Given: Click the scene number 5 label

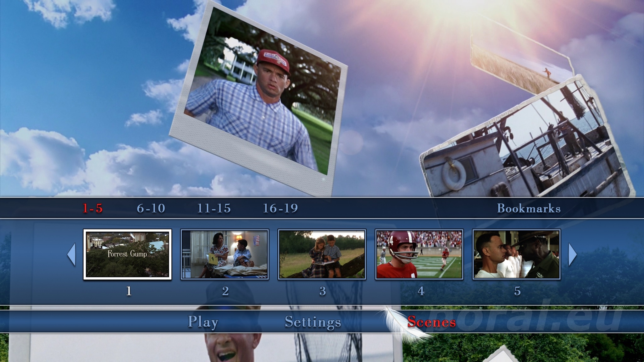Looking at the screenshot, I should (517, 291).
